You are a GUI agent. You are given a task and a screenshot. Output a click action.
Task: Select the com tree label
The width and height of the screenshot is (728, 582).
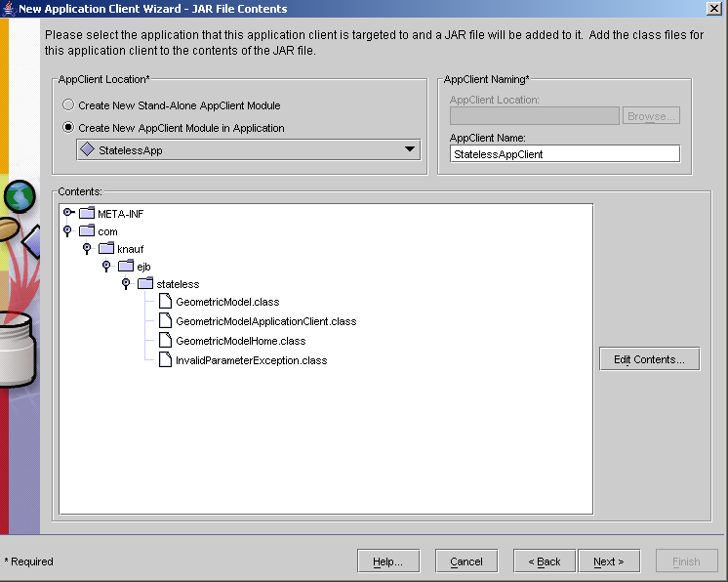(107, 231)
